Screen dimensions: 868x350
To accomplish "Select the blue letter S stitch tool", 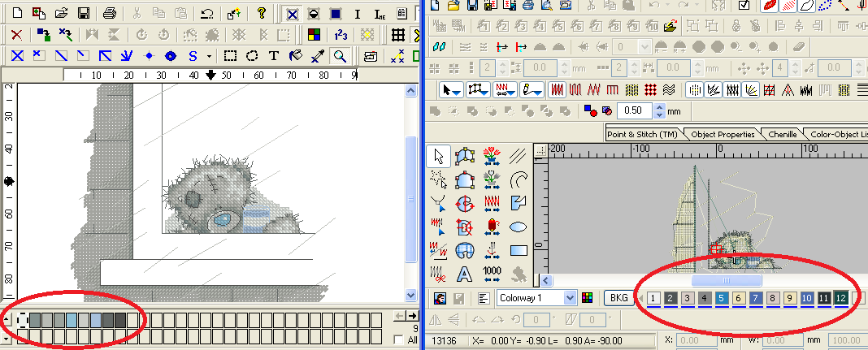I will point(193,55).
